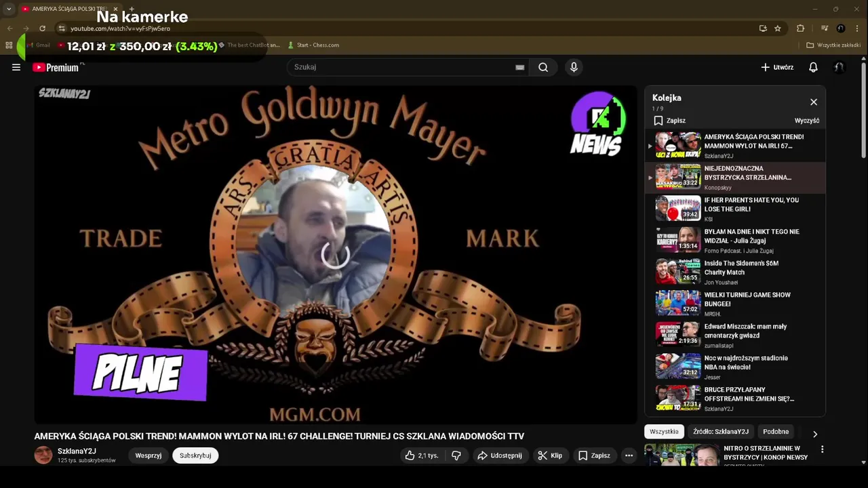This screenshot has height=488, width=868.
Task: Click the browser address bar URL
Action: 120,28
